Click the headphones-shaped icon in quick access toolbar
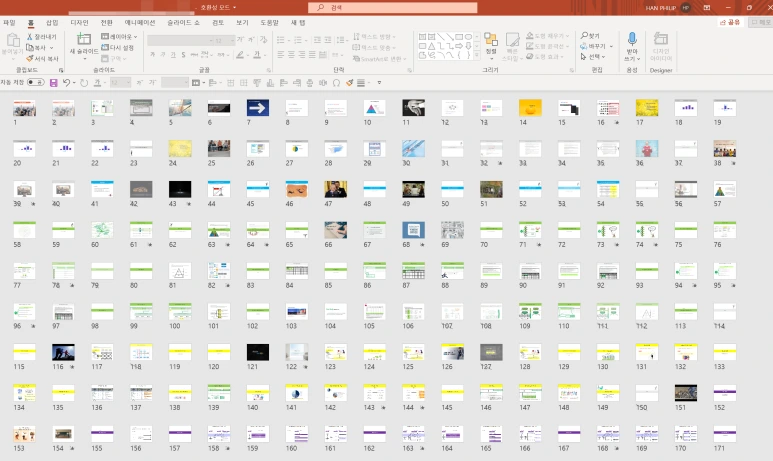 (336, 83)
